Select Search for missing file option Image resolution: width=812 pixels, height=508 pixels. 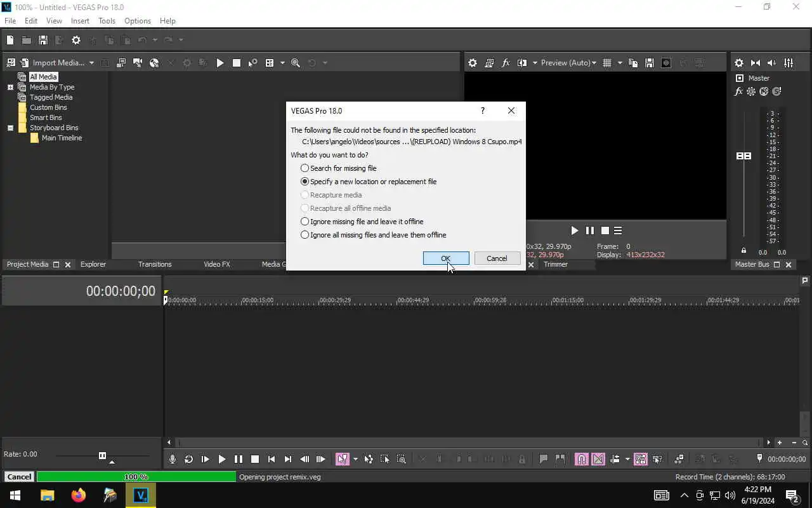(x=339, y=168)
